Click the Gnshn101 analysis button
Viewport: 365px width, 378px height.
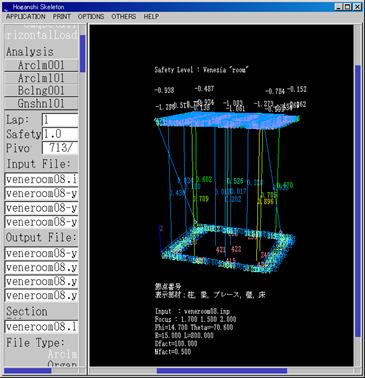[x=41, y=103]
